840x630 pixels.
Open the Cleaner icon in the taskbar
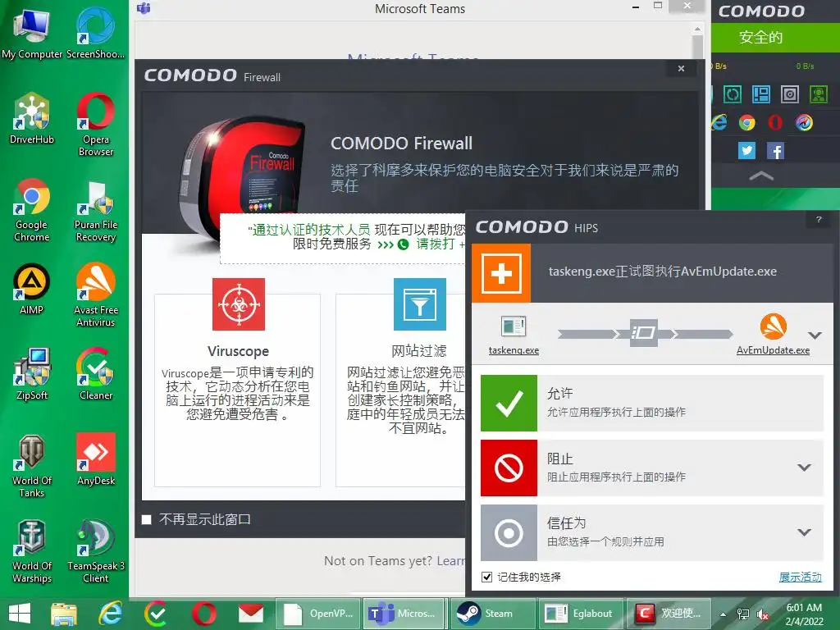(157, 614)
